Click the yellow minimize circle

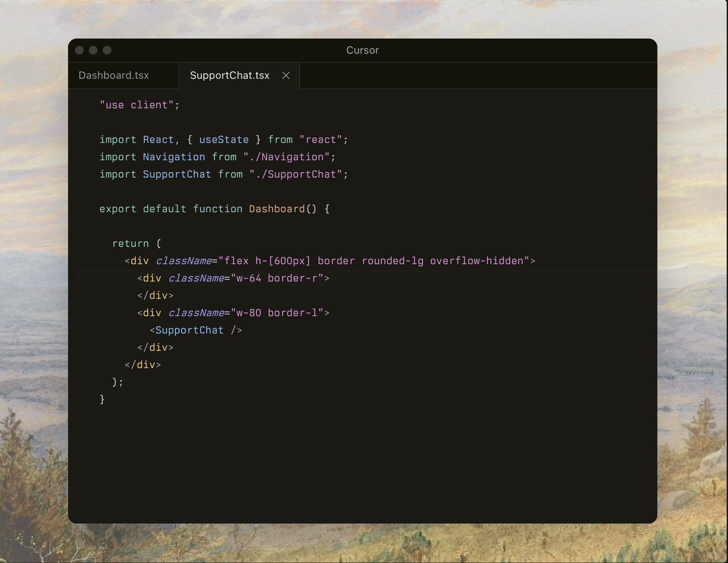(93, 50)
